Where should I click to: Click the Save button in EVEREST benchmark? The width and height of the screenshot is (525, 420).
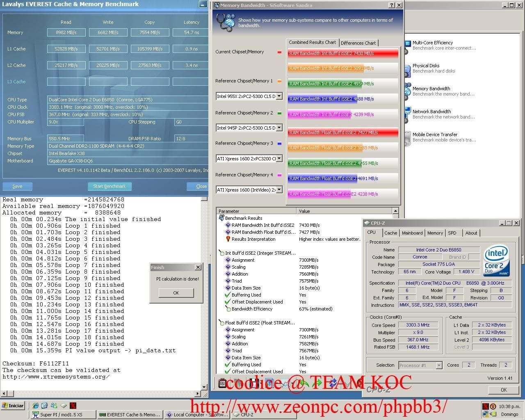pyautogui.click(x=17, y=186)
